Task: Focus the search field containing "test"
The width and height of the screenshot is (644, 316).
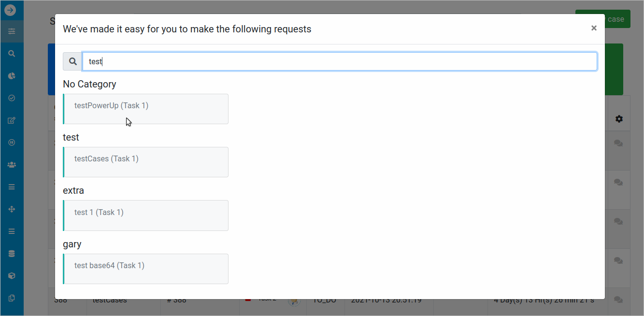Action: (x=339, y=61)
